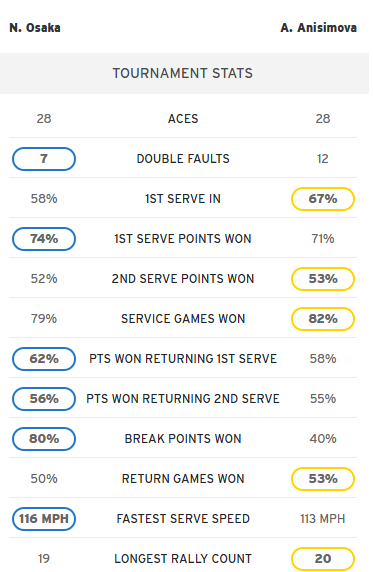Click the BREAK POINTS WON label
The image size is (373, 572).
183,438
